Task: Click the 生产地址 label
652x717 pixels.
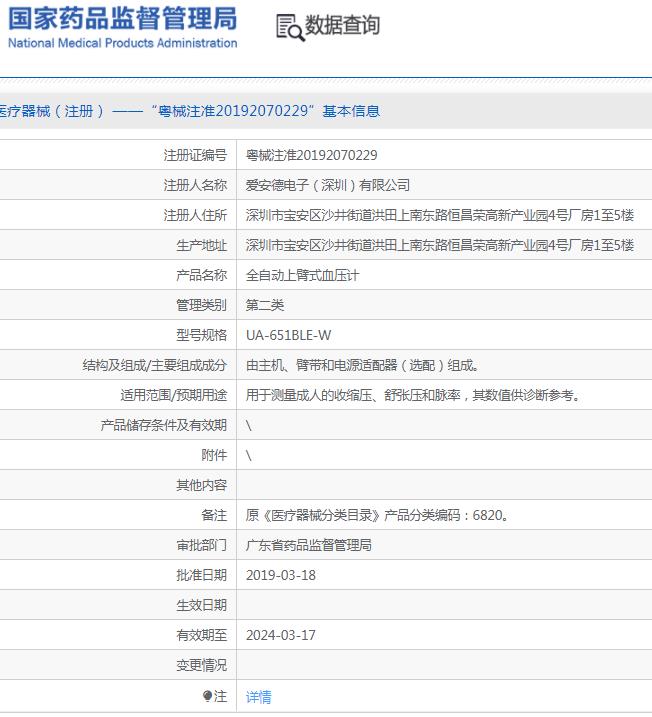Action: (x=202, y=245)
